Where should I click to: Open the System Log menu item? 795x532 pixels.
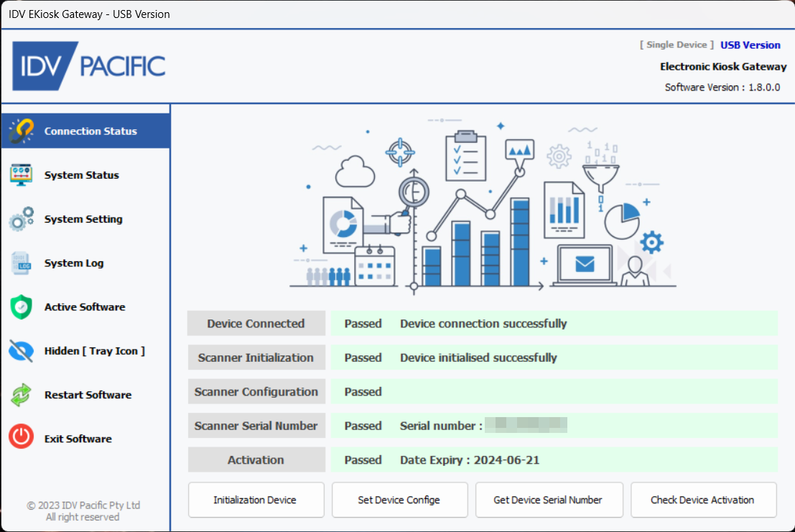click(x=85, y=263)
